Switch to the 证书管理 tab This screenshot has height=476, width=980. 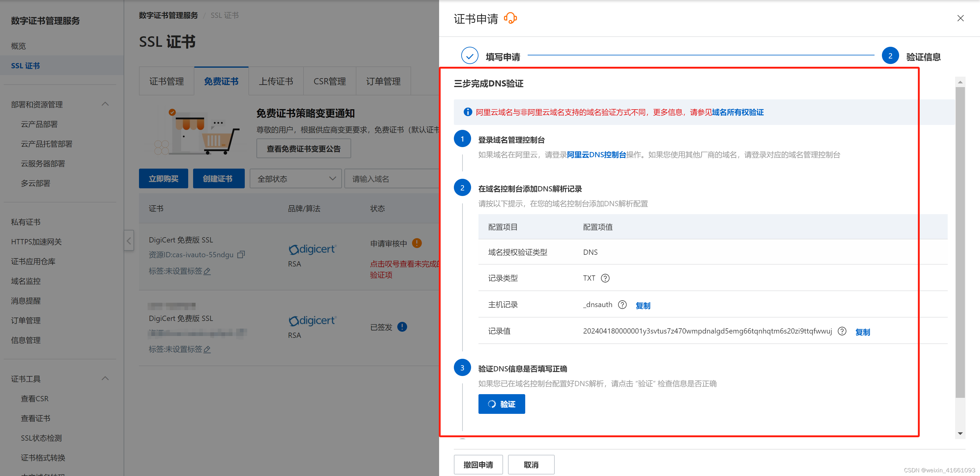pos(167,81)
